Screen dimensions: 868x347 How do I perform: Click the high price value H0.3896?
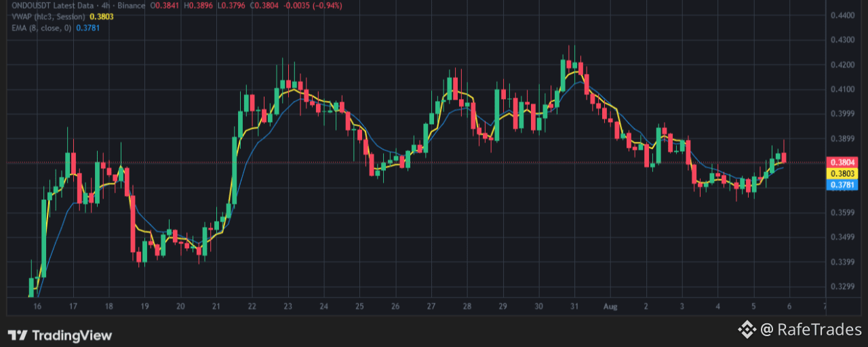[199, 5]
